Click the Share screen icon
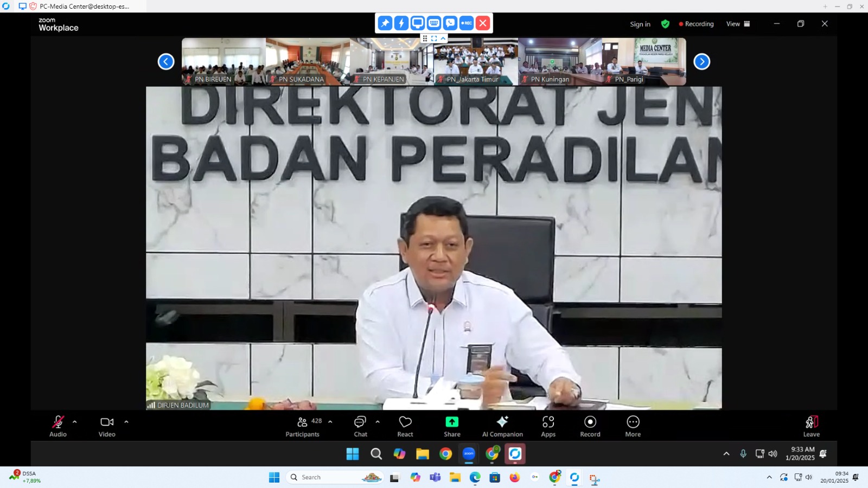This screenshot has height=488, width=868. pyautogui.click(x=452, y=426)
